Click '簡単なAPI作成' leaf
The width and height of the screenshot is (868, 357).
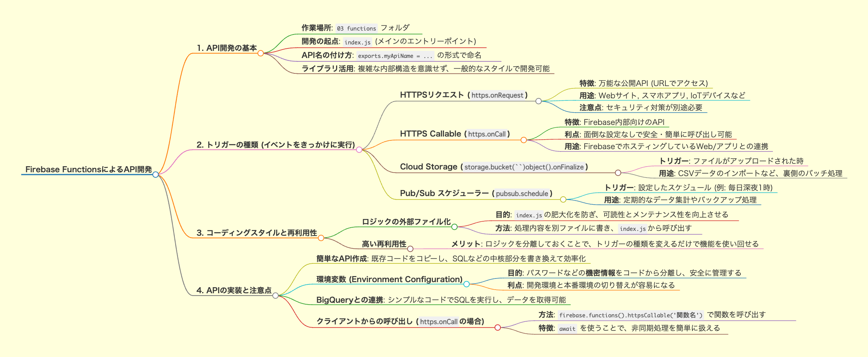(451, 259)
